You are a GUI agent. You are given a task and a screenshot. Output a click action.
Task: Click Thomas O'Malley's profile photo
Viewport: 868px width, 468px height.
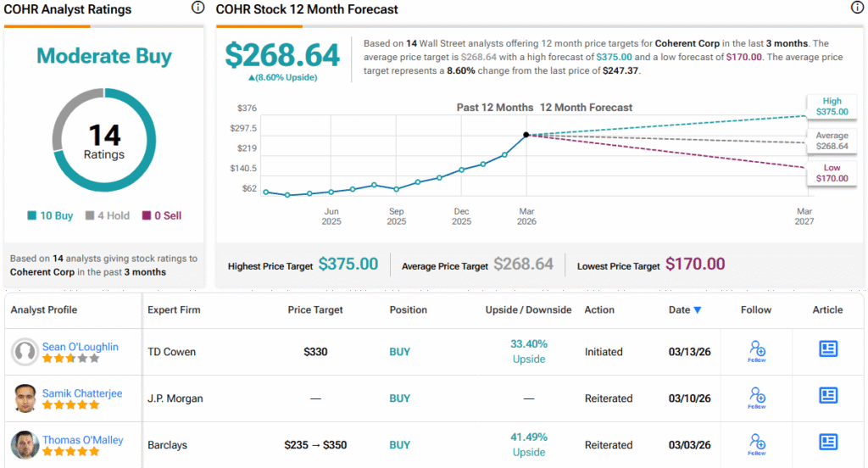(x=25, y=445)
